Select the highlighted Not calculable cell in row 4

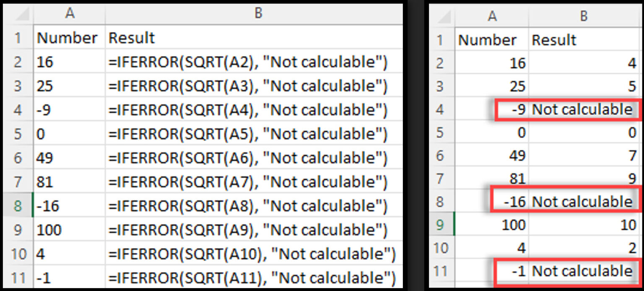(x=583, y=109)
